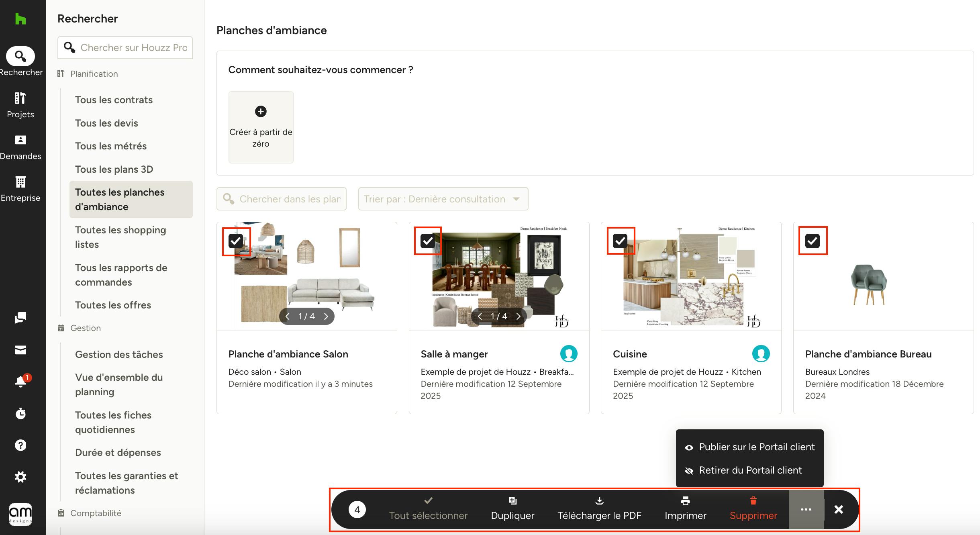Click the selected count badge showing 4
Image resolution: width=980 pixels, height=535 pixels.
[x=357, y=510]
